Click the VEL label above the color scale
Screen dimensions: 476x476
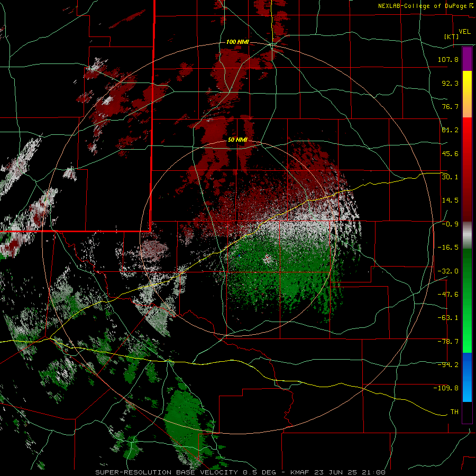click(x=465, y=32)
